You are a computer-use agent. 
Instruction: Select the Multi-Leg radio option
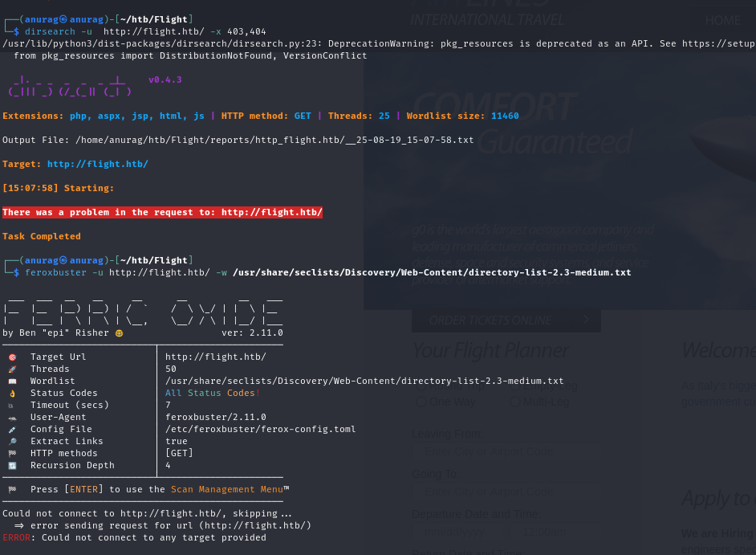click(x=515, y=402)
